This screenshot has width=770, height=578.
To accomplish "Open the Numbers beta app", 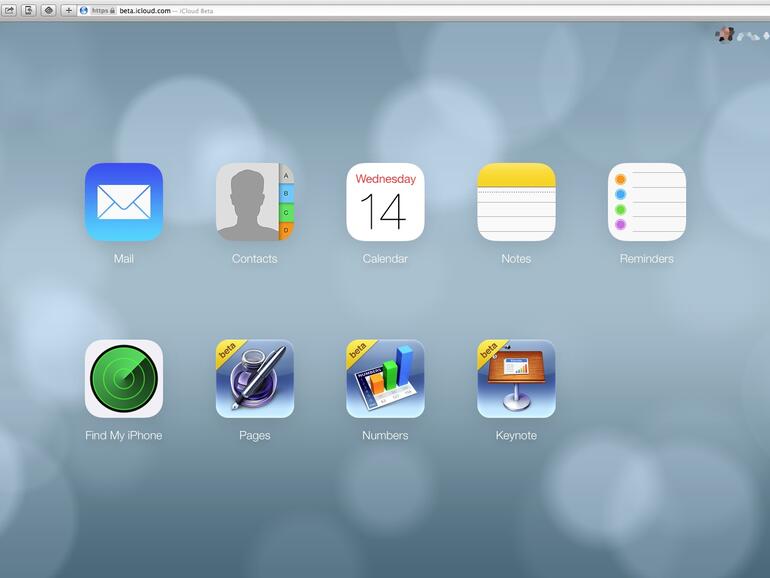I will [385, 379].
